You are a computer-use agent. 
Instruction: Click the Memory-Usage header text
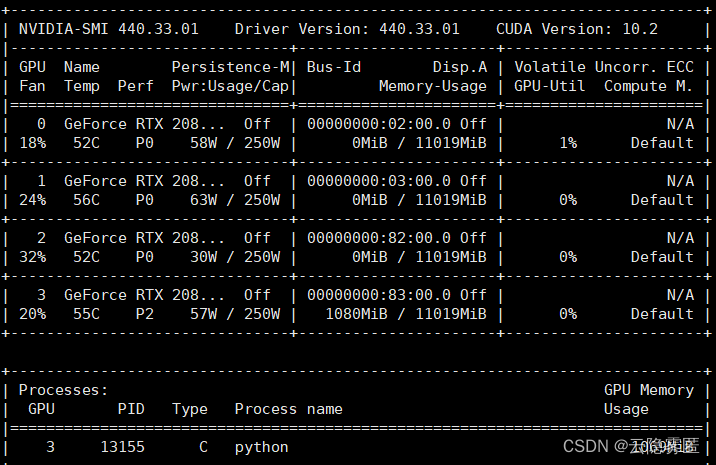click(x=433, y=86)
